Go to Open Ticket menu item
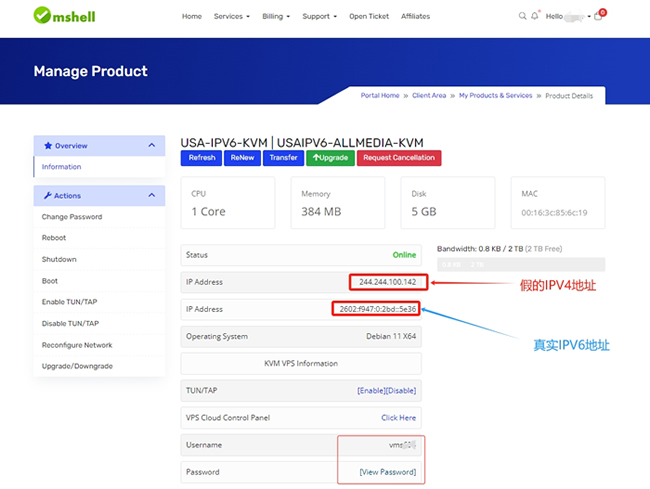This screenshot has width=650, height=489. coord(369,16)
